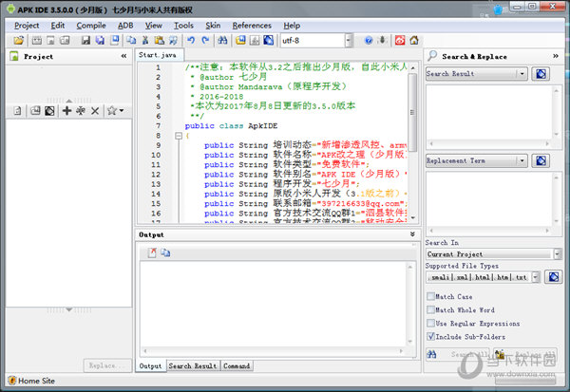Click the X delete icon in Project panel
Viewport: 570px width, 392px height.
point(95,111)
